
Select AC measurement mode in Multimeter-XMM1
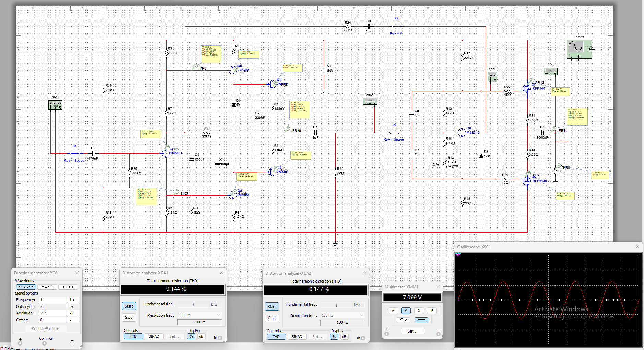tap(403, 320)
